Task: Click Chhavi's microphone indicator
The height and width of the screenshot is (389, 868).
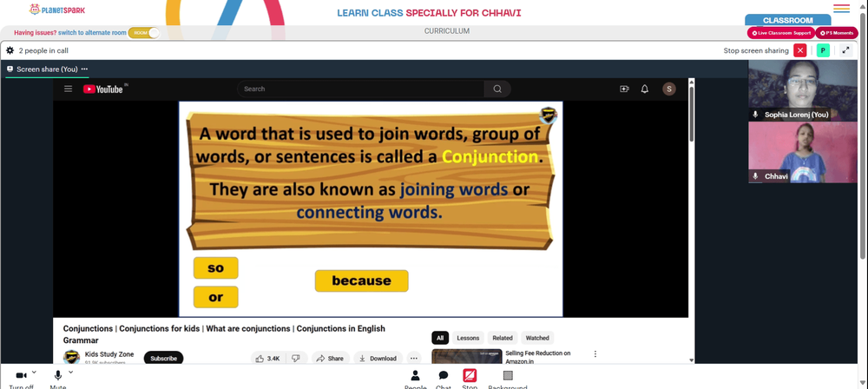Action: [755, 176]
